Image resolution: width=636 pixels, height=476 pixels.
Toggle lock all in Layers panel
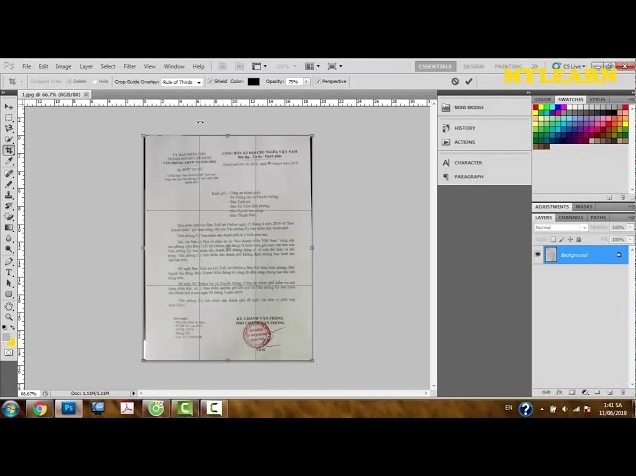tap(579, 240)
